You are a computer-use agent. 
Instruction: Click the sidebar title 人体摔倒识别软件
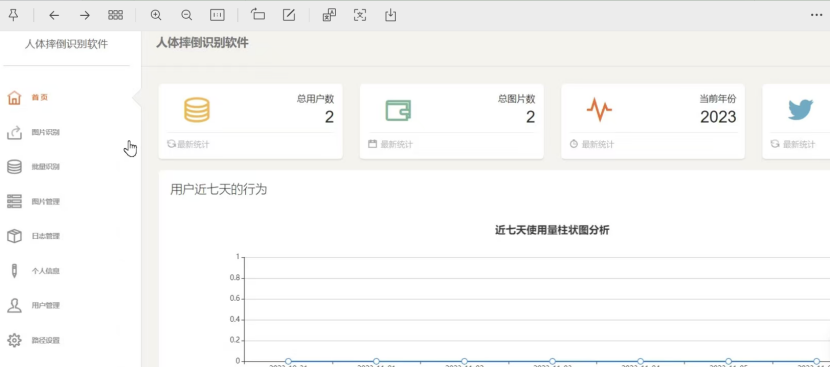pos(66,45)
